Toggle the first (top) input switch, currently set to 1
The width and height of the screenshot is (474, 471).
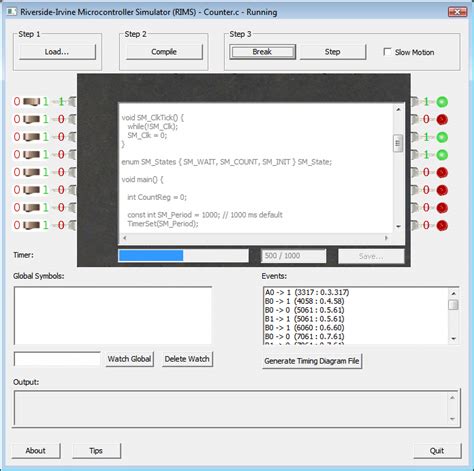click(32, 101)
